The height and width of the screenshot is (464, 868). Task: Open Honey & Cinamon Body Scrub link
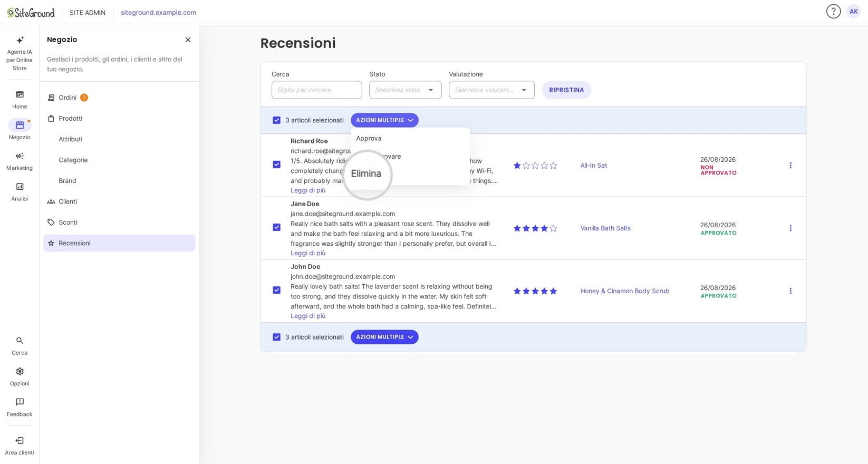click(624, 291)
